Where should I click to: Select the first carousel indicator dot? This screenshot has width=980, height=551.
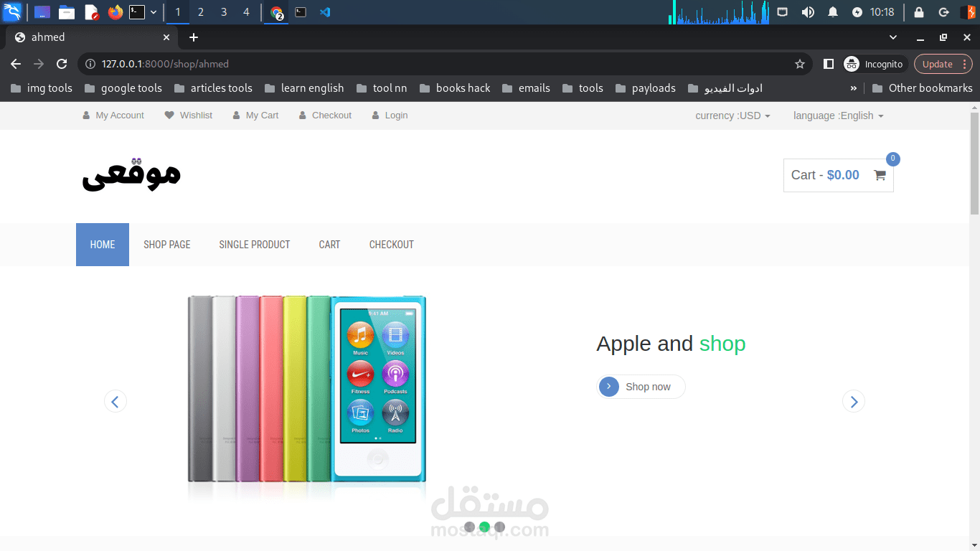(x=469, y=527)
